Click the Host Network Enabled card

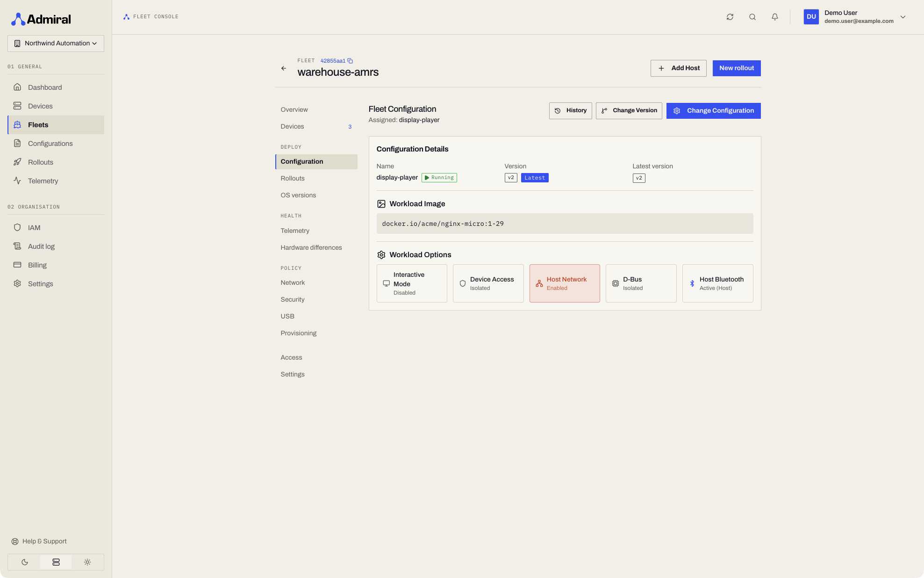tap(565, 283)
